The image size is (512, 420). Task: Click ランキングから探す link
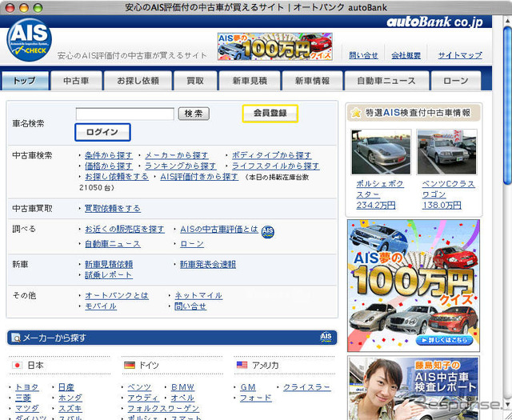pos(181,166)
